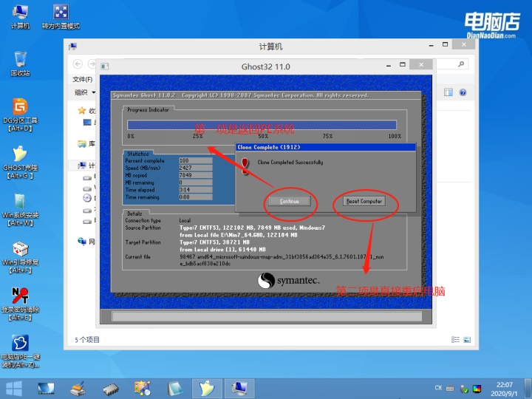The image size is (532, 399).
Task: Click the network tray icon
Action: coord(464,389)
